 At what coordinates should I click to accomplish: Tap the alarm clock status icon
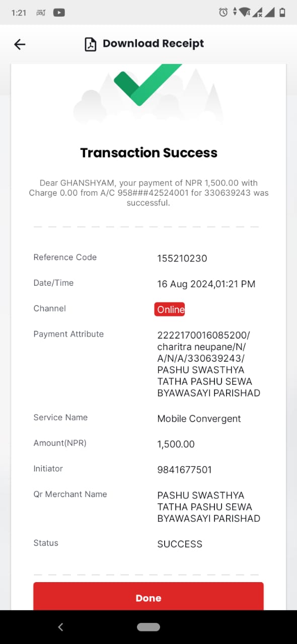(224, 13)
